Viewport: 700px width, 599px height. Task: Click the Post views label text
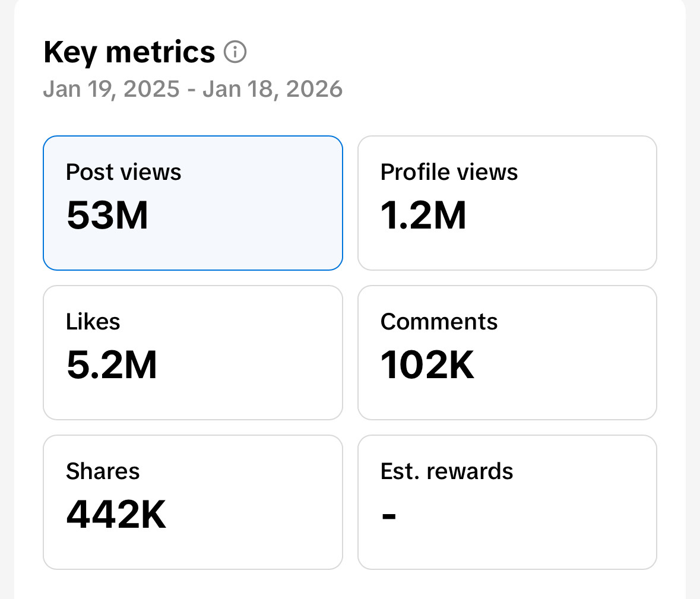123,172
